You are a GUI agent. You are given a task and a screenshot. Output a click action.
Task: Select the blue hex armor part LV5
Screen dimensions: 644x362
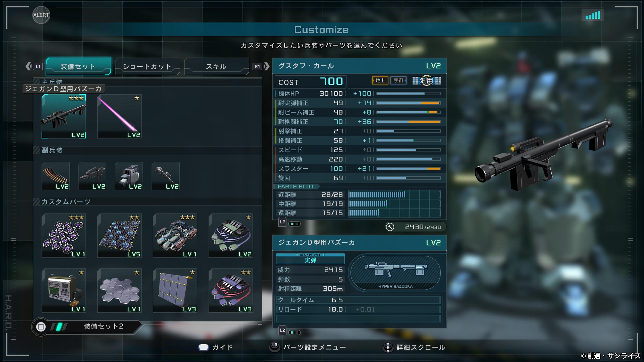click(x=119, y=235)
